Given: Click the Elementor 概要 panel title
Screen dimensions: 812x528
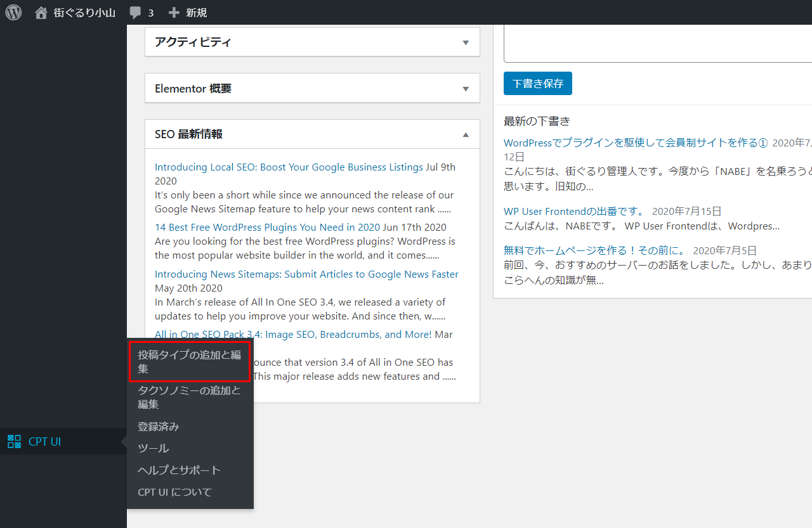Looking at the screenshot, I should (193, 89).
